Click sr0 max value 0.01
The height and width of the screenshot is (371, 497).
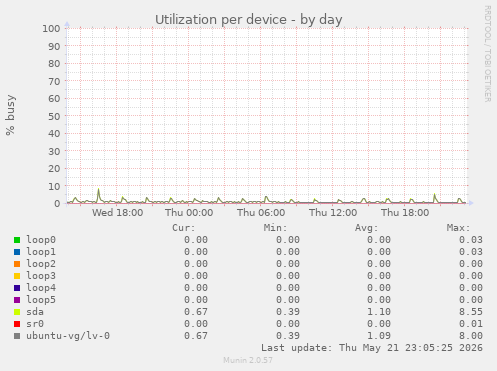coord(471,324)
